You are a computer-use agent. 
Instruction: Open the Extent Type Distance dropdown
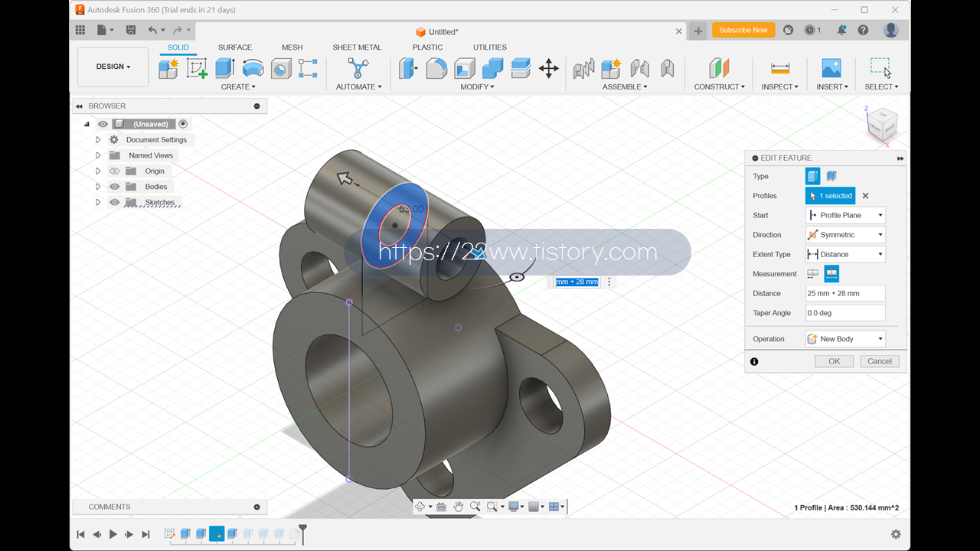point(845,254)
